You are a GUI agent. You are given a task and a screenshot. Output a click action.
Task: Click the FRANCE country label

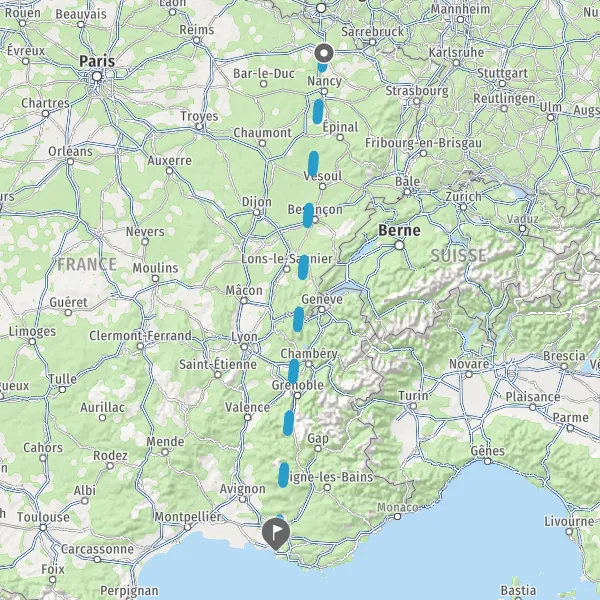[87, 264]
